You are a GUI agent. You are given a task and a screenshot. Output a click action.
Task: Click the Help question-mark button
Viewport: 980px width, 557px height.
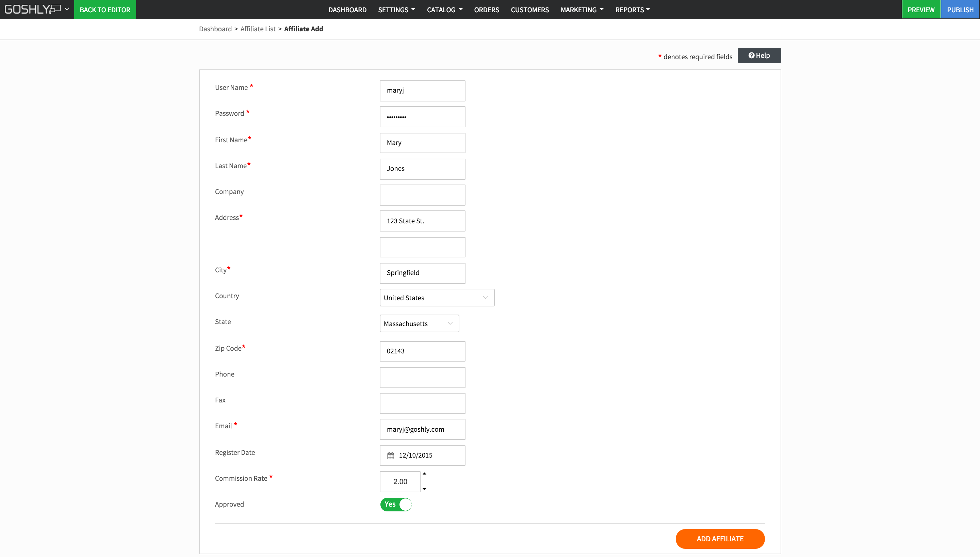point(759,56)
